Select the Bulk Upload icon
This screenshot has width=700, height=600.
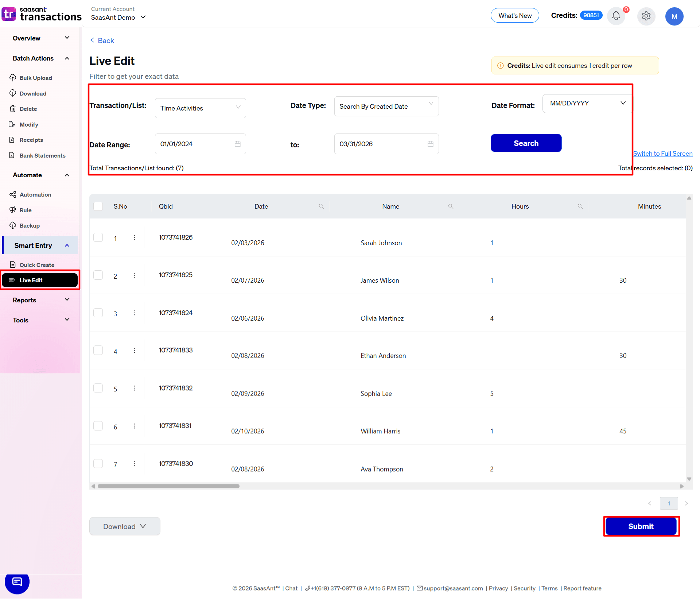click(x=13, y=78)
